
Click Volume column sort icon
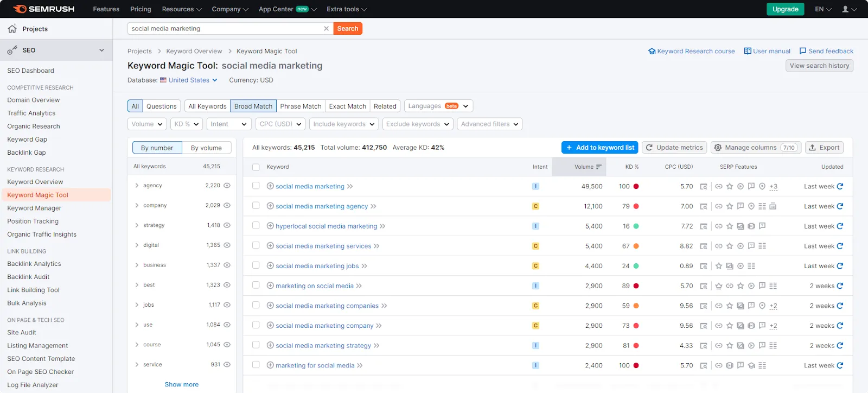599,167
